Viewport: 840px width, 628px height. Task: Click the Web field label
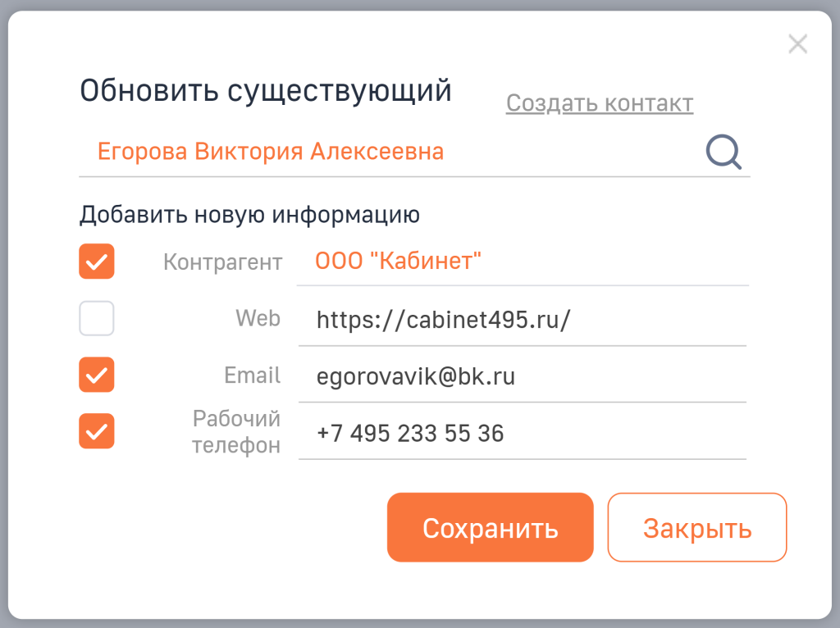258,318
